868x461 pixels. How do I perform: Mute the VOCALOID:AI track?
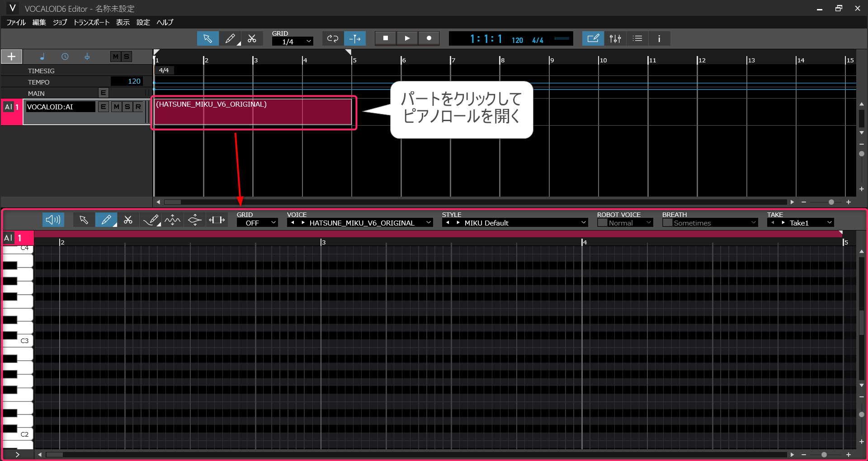(117, 107)
